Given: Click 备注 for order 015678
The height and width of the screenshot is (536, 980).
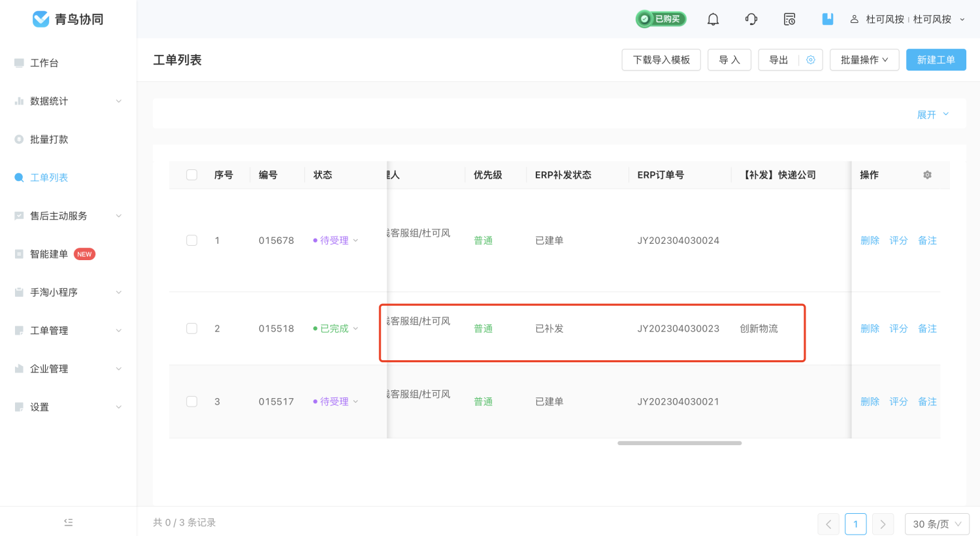Looking at the screenshot, I should tap(927, 241).
